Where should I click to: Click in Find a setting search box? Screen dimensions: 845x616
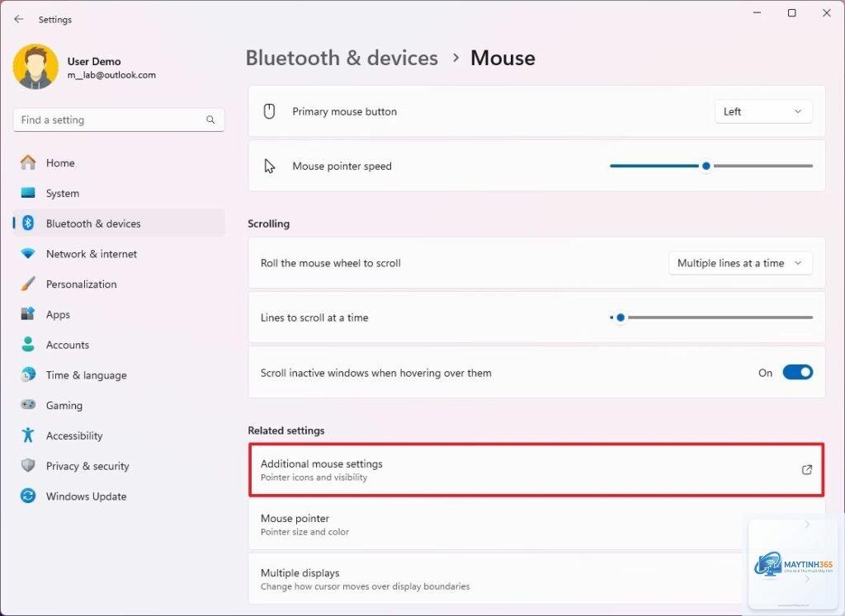[x=119, y=120]
